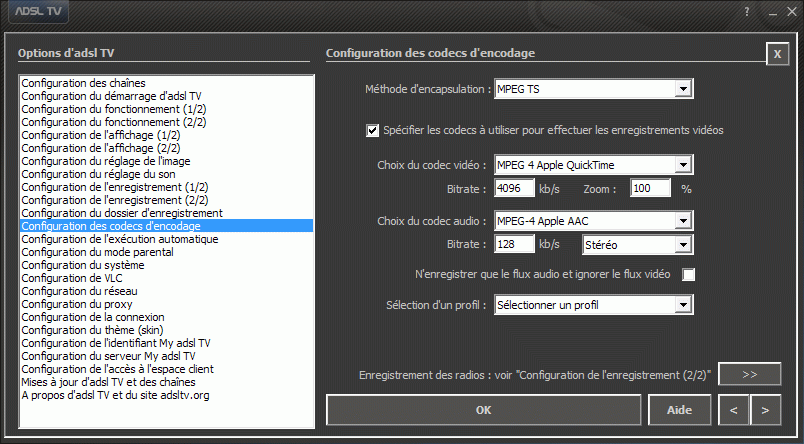Open 'Configuration de l'exécution automatique'
The image size is (804, 444).
167,239
